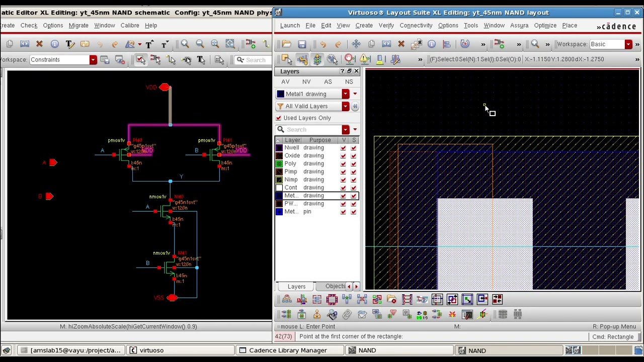Click the arrow right of layer search box
The image size is (644, 362).
[355, 130]
